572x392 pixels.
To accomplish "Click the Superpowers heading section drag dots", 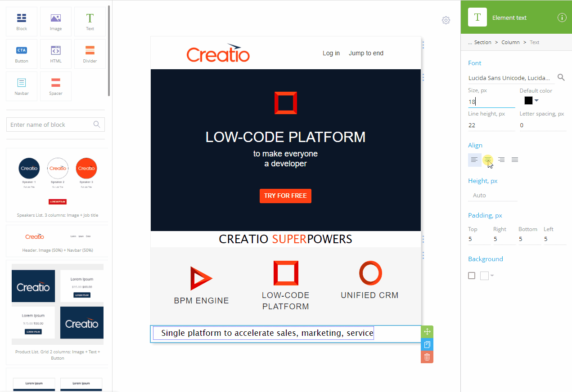I will coord(423,239).
